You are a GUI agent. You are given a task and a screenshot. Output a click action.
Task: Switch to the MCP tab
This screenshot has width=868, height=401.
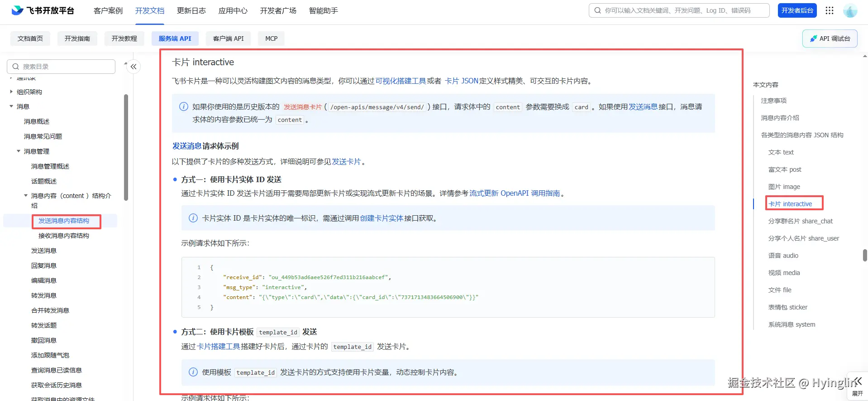(x=272, y=39)
